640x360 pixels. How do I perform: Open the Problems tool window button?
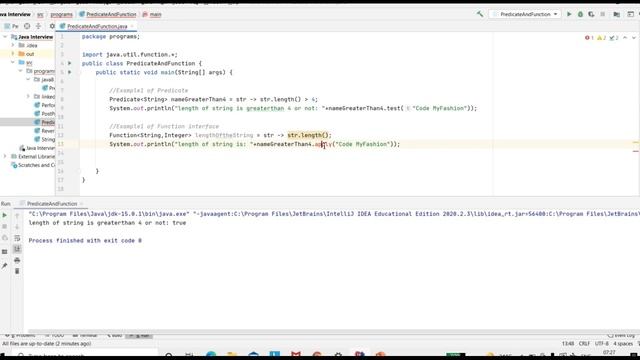tap(20, 336)
